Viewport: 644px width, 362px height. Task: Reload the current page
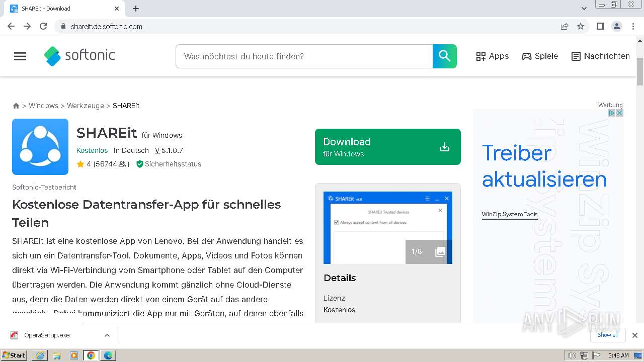[43, 26]
